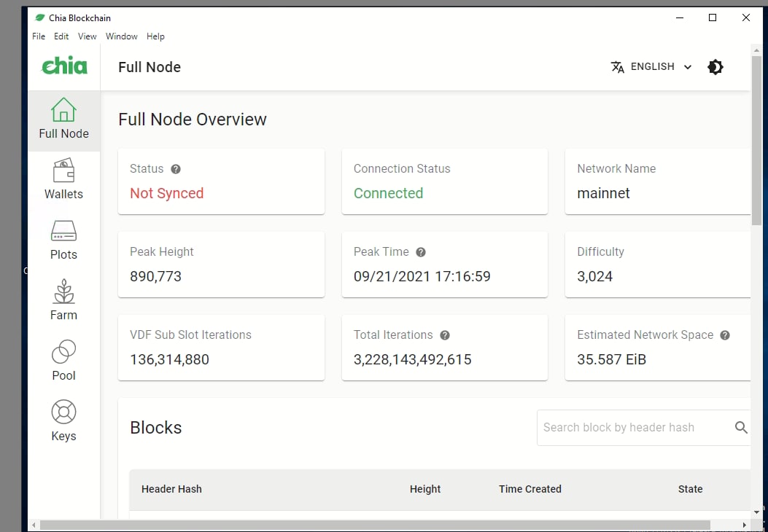Click the Difficulty value 3,024

click(594, 276)
